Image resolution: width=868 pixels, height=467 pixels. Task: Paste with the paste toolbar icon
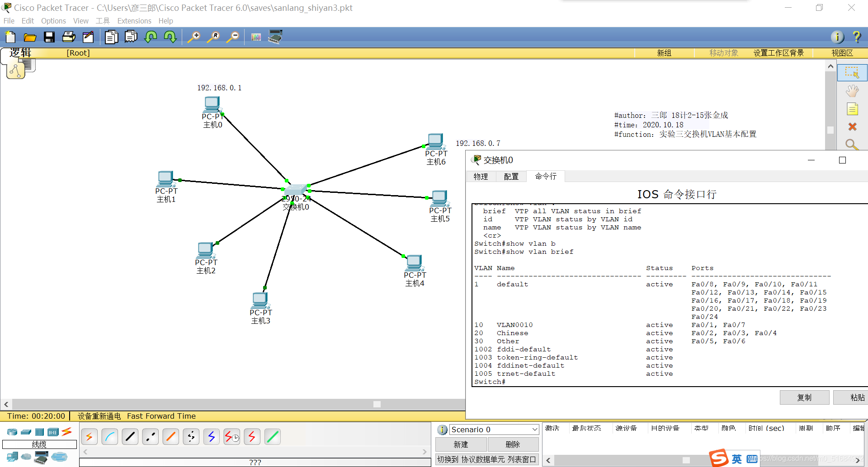(x=131, y=37)
